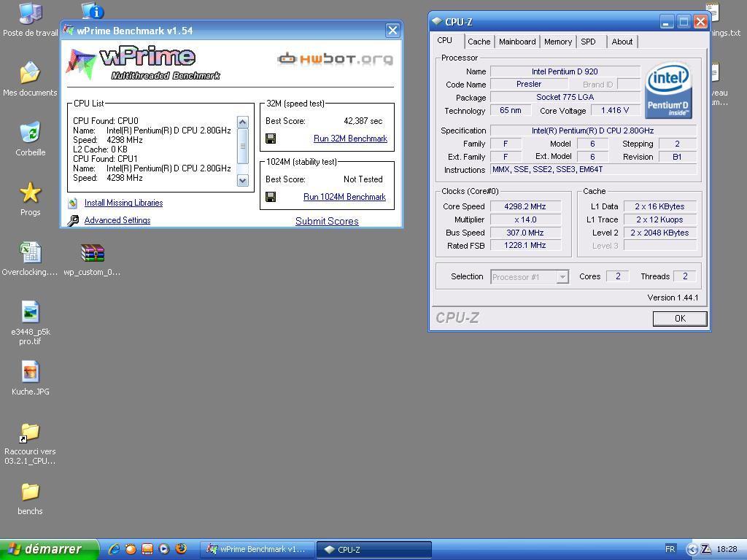The width and height of the screenshot is (747, 560).
Task: Click the Core Voltage 1.416 V value
Action: (615, 111)
